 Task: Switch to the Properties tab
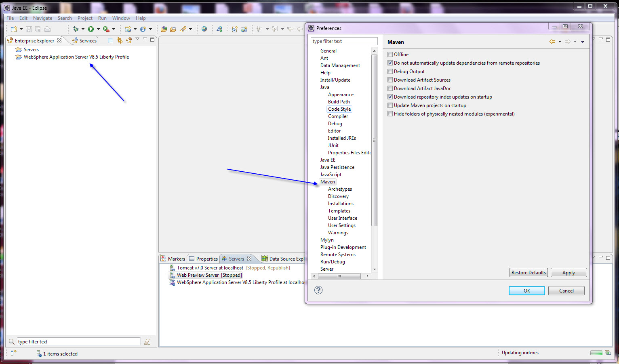(x=204, y=259)
